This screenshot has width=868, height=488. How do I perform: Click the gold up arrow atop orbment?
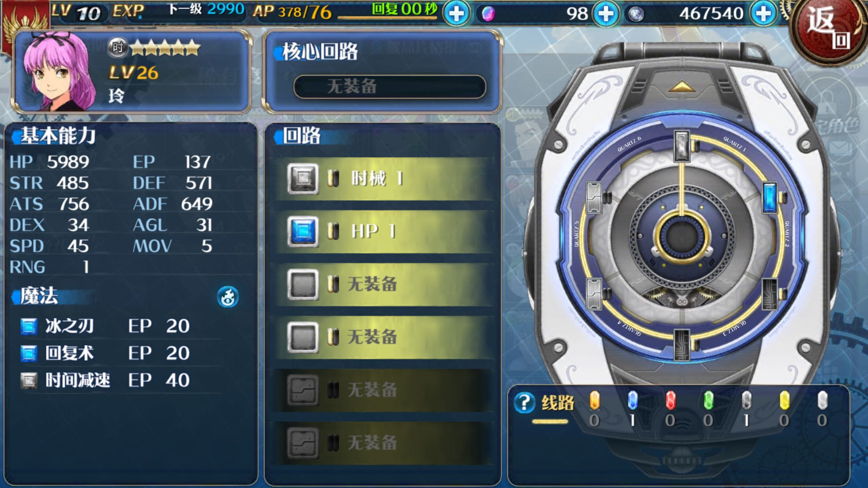click(x=681, y=87)
